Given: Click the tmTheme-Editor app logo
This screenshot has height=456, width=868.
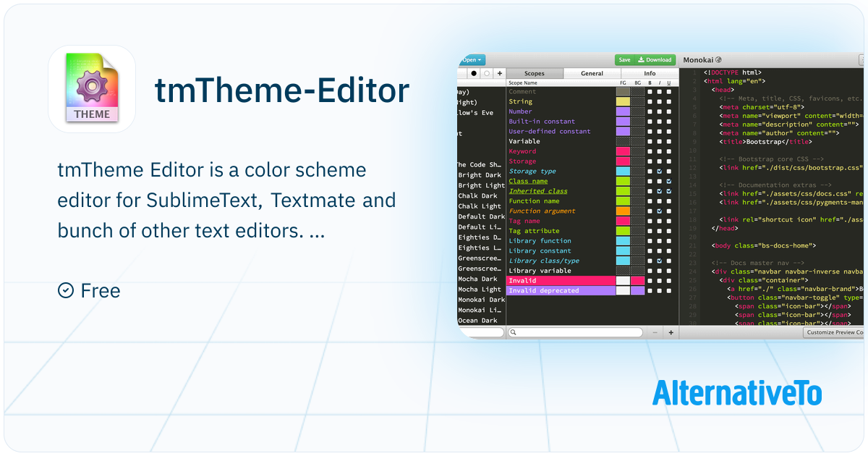Looking at the screenshot, I should point(92,89).
